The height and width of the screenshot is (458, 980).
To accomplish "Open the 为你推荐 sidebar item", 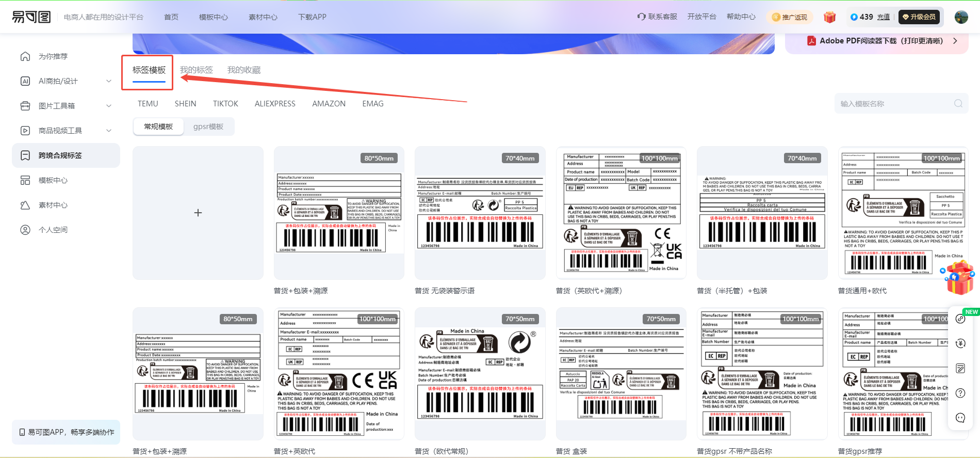I will coord(66,56).
